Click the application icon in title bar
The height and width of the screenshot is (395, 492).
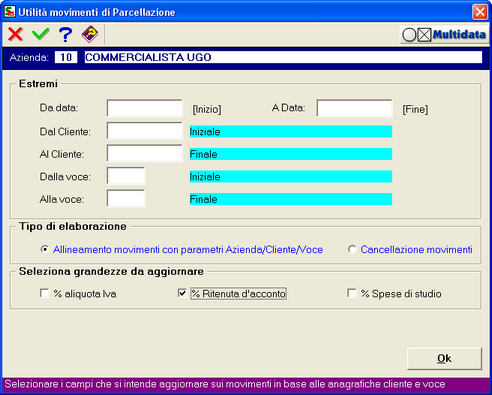point(10,12)
